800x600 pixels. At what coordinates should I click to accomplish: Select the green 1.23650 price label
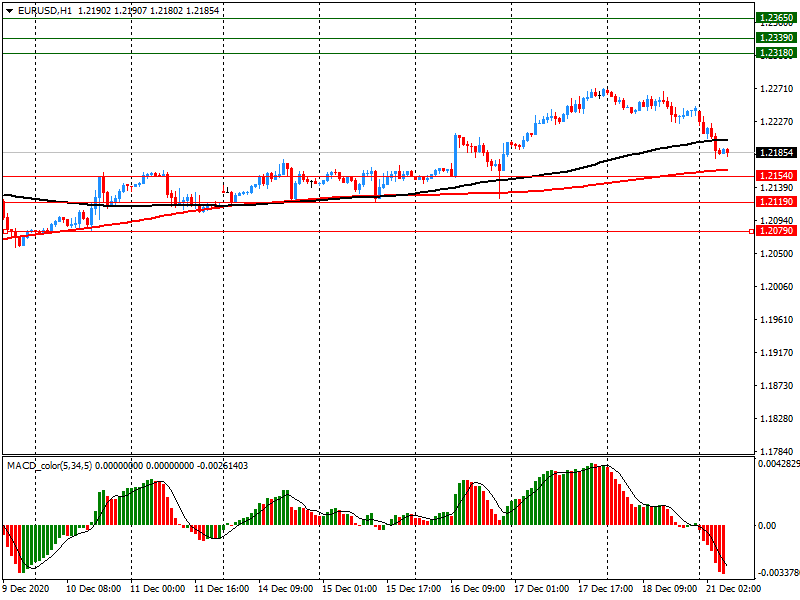(x=777, y=18)
